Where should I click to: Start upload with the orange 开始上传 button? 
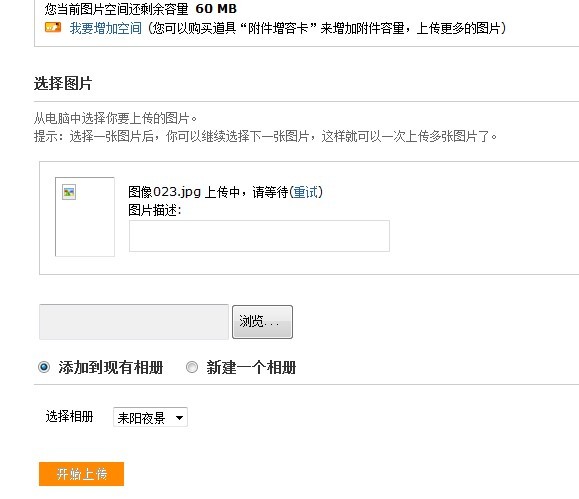[x=81, y=474]
